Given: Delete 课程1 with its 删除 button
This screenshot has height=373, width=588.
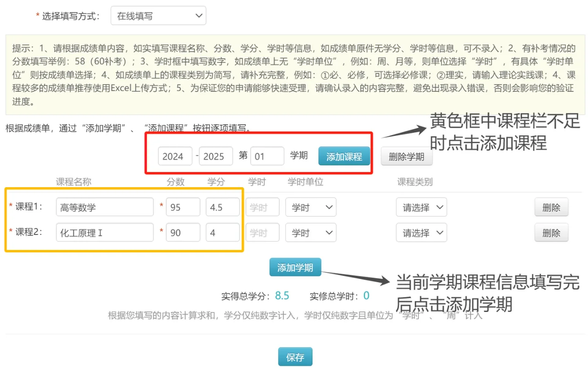Looking at the screenshot, I should (x=551, y=207).
